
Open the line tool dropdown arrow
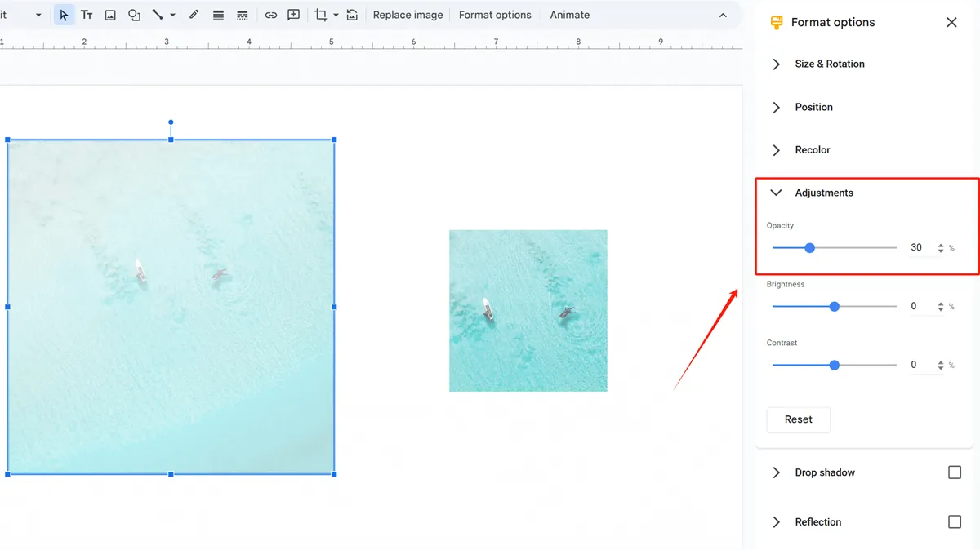pos(172,16)
